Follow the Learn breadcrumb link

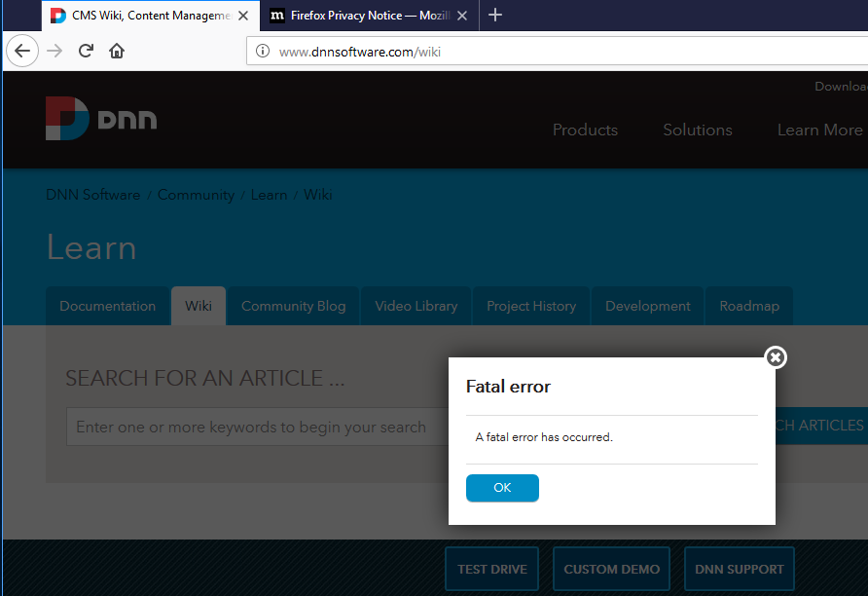[x=269, y=195]
